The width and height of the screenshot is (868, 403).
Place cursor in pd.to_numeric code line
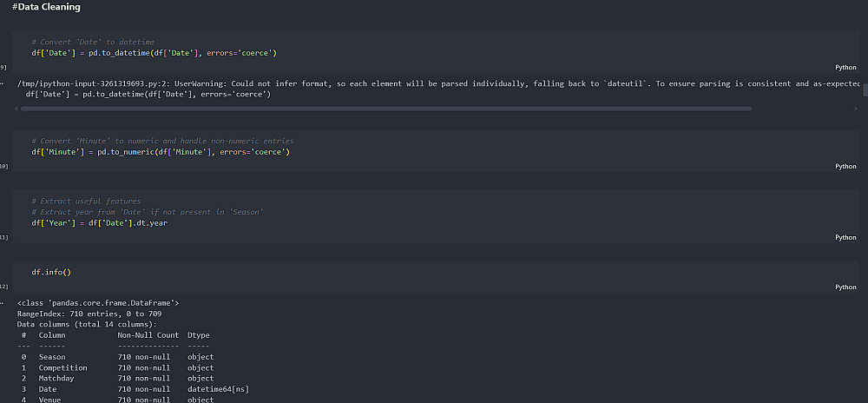(161, 152)
